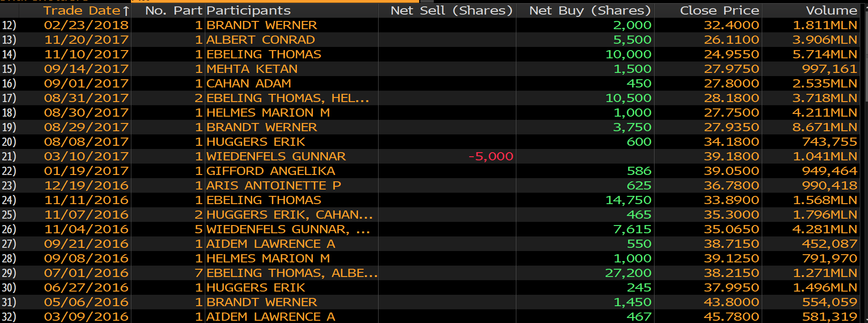Sort by the Participants column header
This screenshot has width=868, height=323.
(x=248, y=10)
